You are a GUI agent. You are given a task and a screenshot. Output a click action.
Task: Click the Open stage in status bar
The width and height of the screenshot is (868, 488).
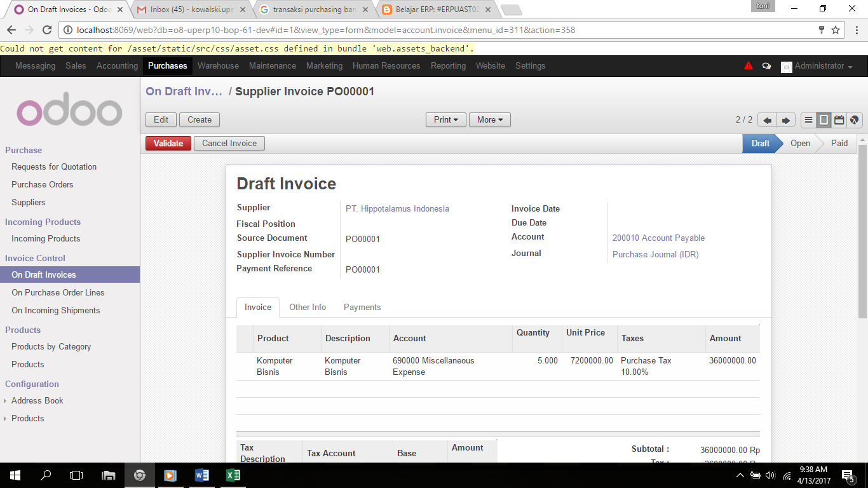(x=800, y=143)
